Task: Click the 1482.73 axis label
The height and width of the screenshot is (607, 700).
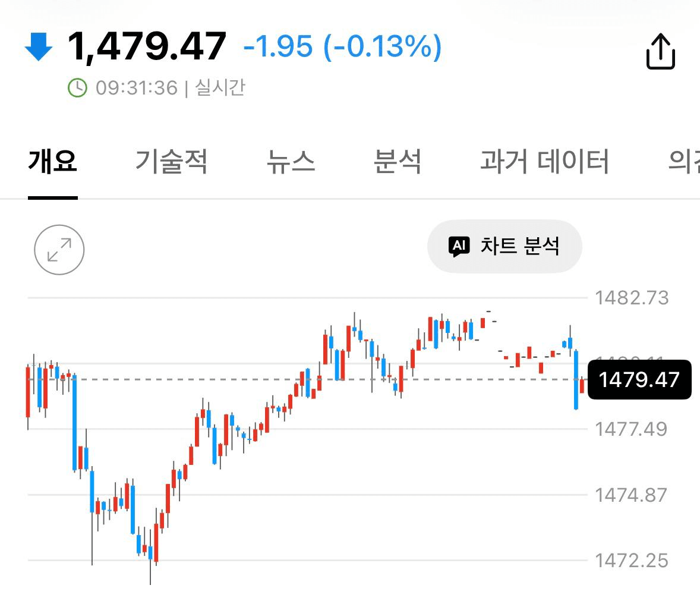Action: pos(632,298)
